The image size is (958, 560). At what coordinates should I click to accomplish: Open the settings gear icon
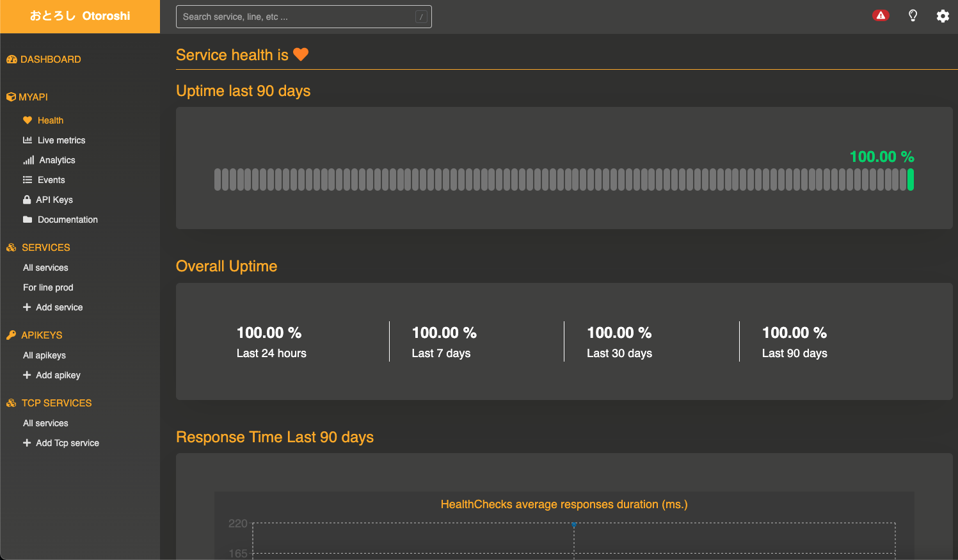(x=943, y=16)
